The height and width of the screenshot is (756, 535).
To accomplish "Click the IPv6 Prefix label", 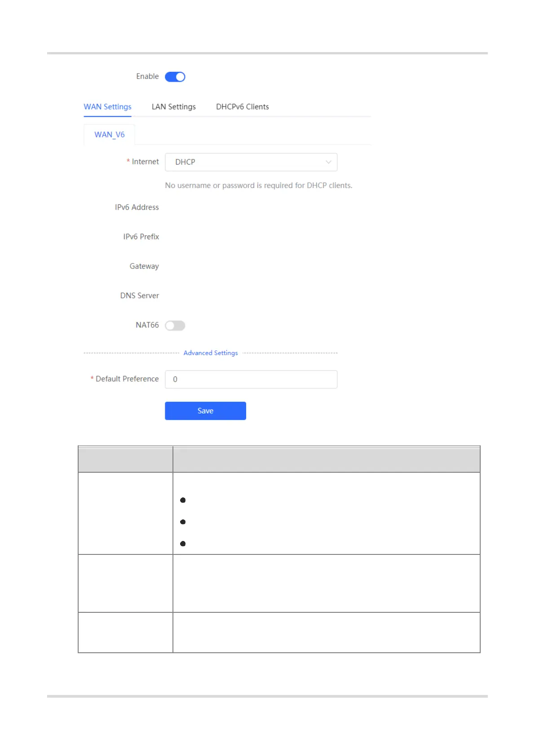I will 141,237.
